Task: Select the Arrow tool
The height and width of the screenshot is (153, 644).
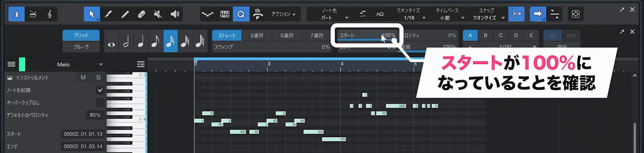Action: tap(92, 14)
